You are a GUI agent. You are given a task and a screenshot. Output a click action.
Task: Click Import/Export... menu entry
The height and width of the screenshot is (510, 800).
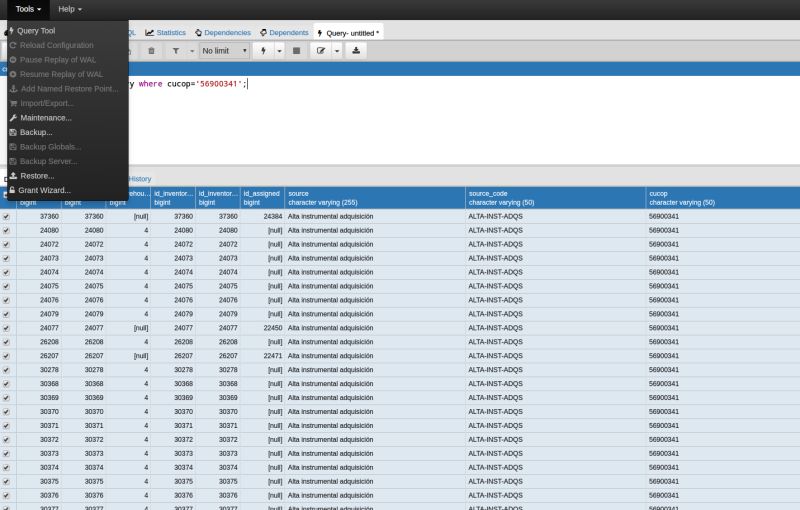(x=67, y=103)
